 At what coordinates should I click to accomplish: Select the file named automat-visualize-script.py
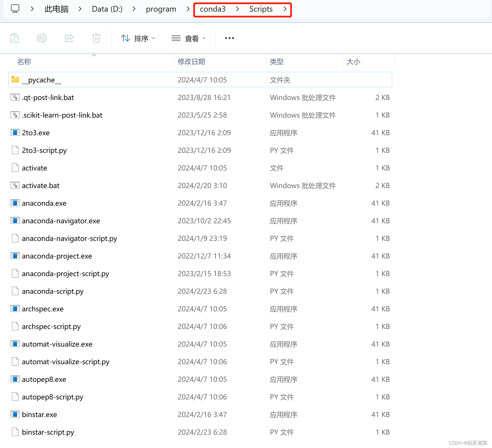[x=66, y=362]
